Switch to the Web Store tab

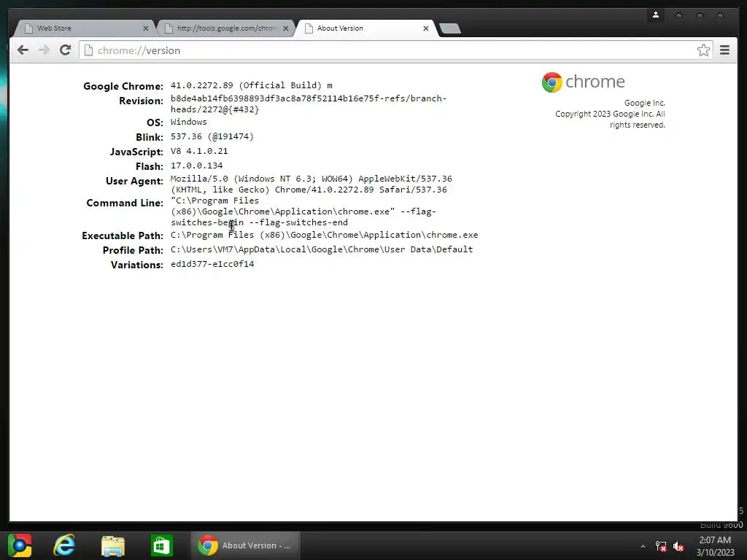(x=83, y=28)
